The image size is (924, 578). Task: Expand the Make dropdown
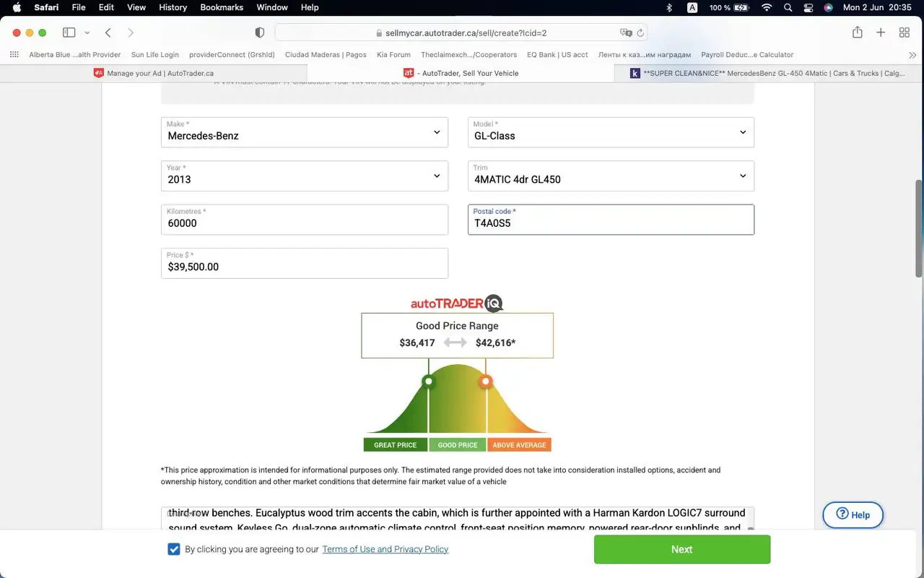304,132
